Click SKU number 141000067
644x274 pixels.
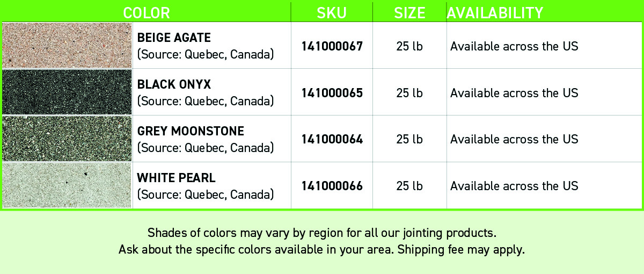coord(332,46)
